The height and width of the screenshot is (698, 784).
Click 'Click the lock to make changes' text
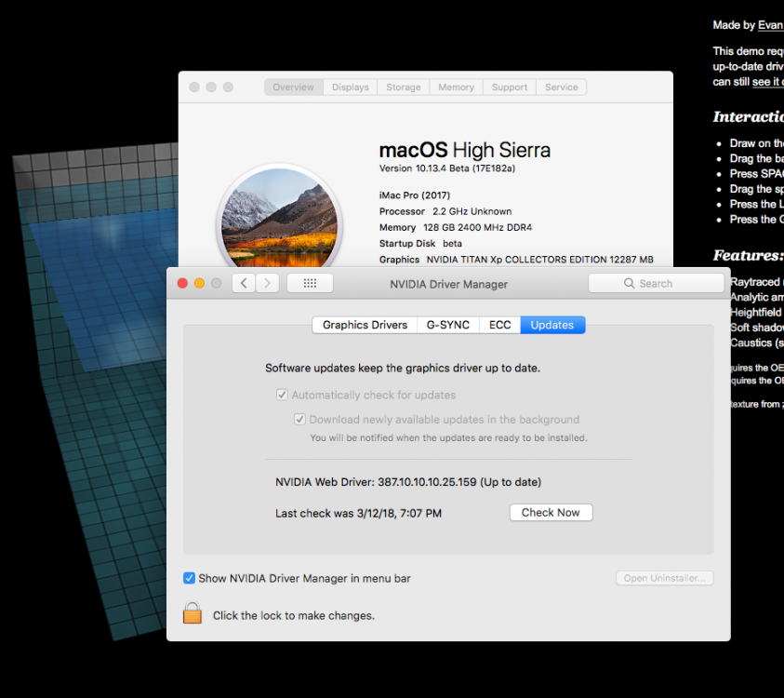click(x=294, y=615)
